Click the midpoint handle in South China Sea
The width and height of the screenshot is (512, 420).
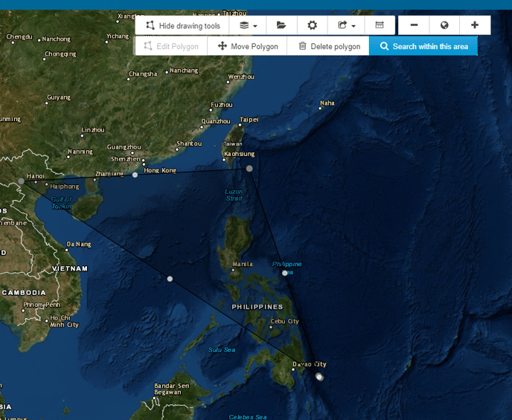(x=170, y=279)
